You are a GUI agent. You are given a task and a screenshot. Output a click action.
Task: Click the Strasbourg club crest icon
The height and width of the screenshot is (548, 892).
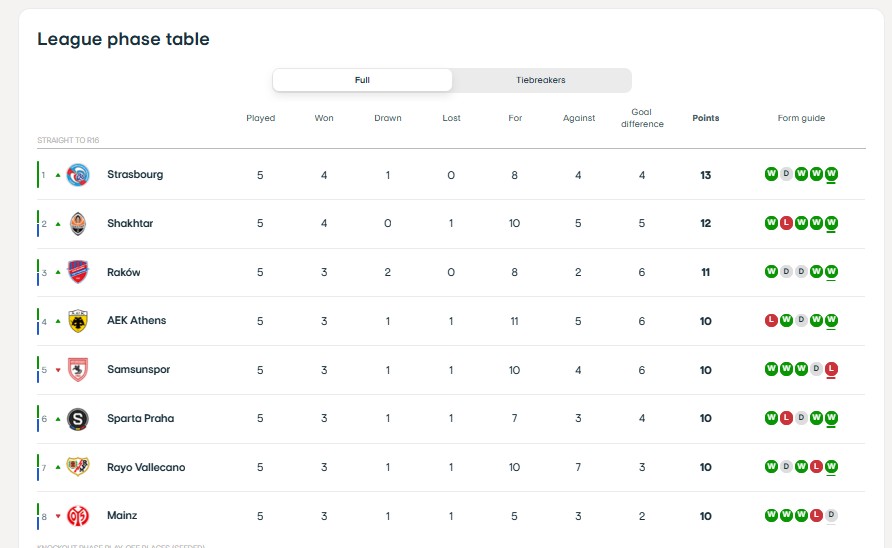pyautogui.click(x=78, y=174)
